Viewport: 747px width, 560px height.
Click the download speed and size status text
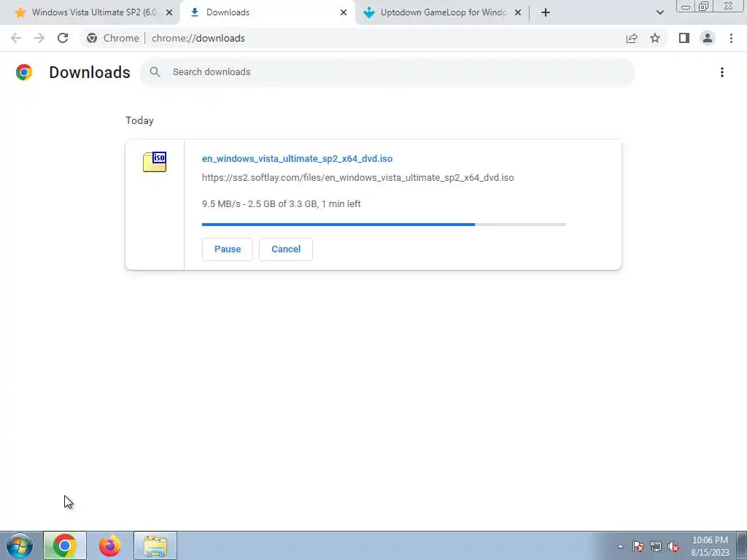click(x=281, y=204)
